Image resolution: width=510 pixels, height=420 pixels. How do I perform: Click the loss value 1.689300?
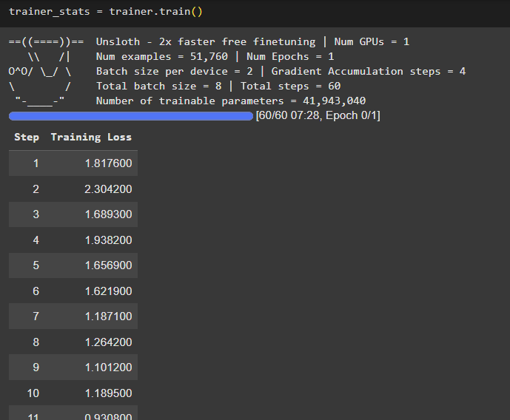[108, 214]
